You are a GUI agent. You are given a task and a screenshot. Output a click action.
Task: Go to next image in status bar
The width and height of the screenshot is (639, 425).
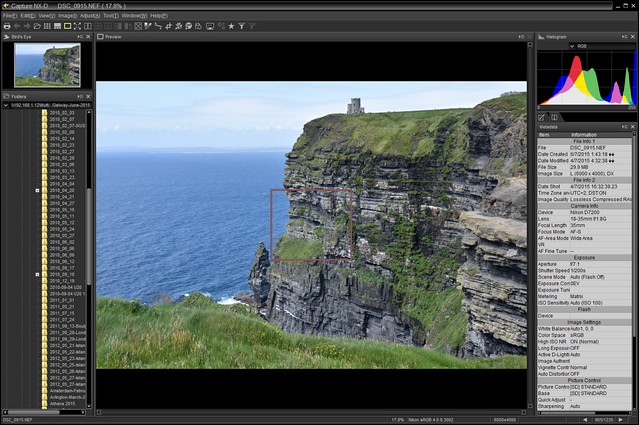[621, 419]
